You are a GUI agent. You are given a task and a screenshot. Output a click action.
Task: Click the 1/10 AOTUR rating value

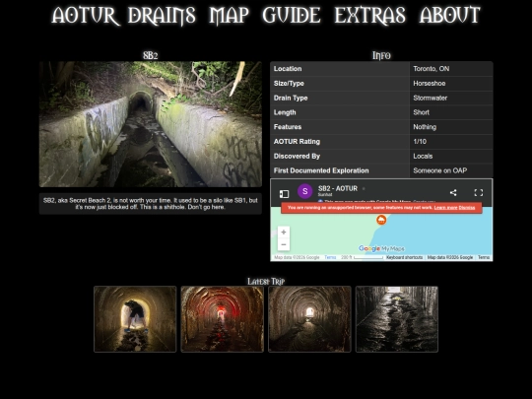click(420, 142)
